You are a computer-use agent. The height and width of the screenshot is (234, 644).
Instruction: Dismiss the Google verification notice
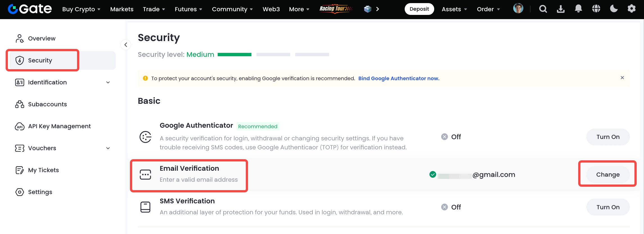coord(622,78)
